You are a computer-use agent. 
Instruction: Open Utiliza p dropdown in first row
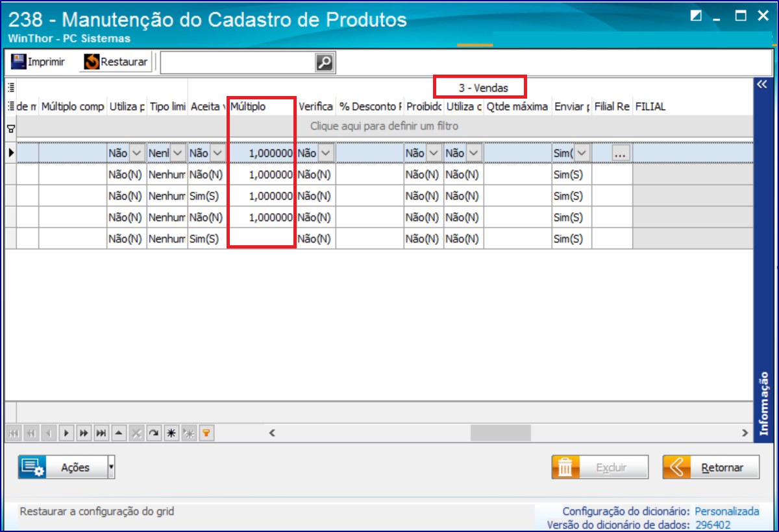click(x=137, y=152)
